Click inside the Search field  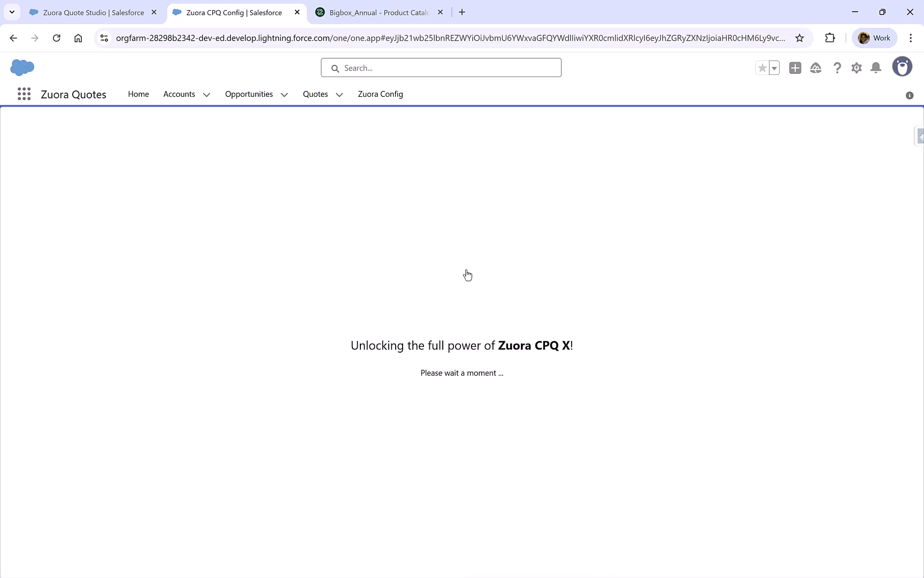click(x=441, y=67)
